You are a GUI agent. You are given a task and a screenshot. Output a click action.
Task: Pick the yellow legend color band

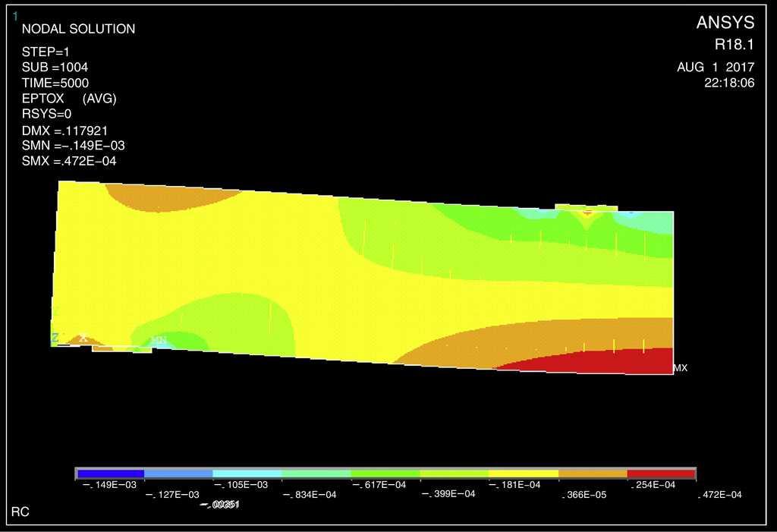point(523,474)
